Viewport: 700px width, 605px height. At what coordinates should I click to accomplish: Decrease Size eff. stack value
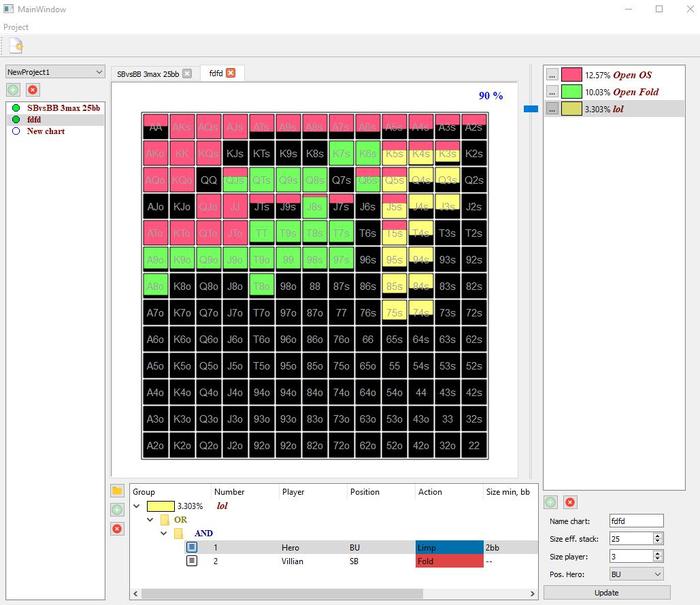click(657, 542)
